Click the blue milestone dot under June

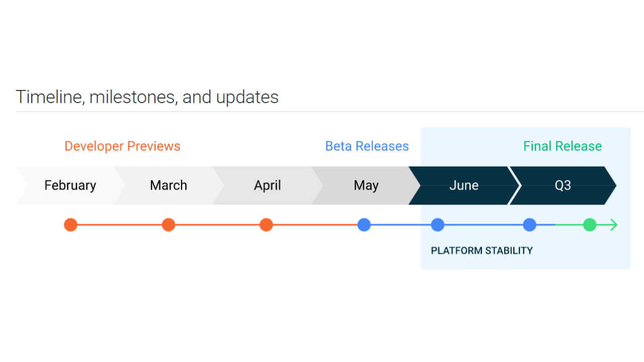click(x=438, y=225)
